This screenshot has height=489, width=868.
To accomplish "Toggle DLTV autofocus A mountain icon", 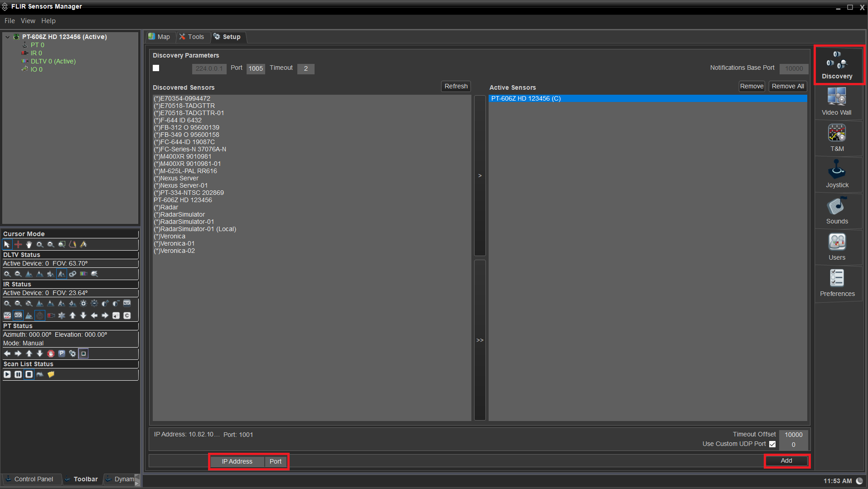I will tap(62, 274).
